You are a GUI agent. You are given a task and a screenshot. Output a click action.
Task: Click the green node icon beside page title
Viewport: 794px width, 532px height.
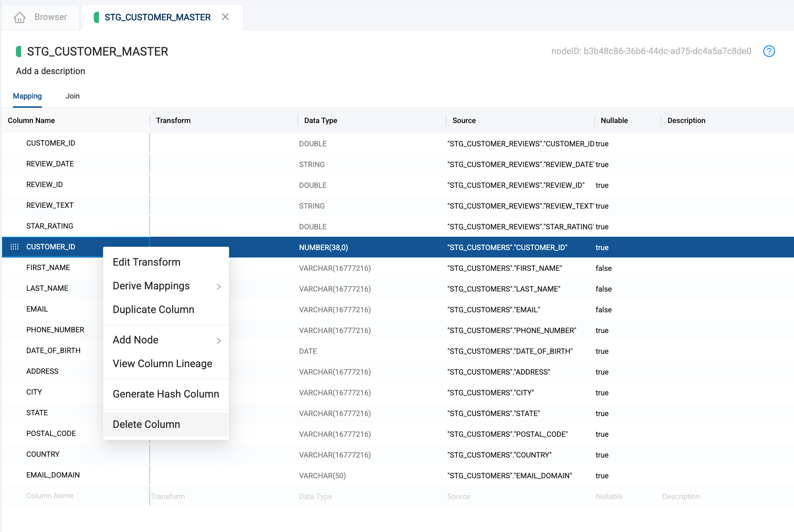[x=19, y=51]
